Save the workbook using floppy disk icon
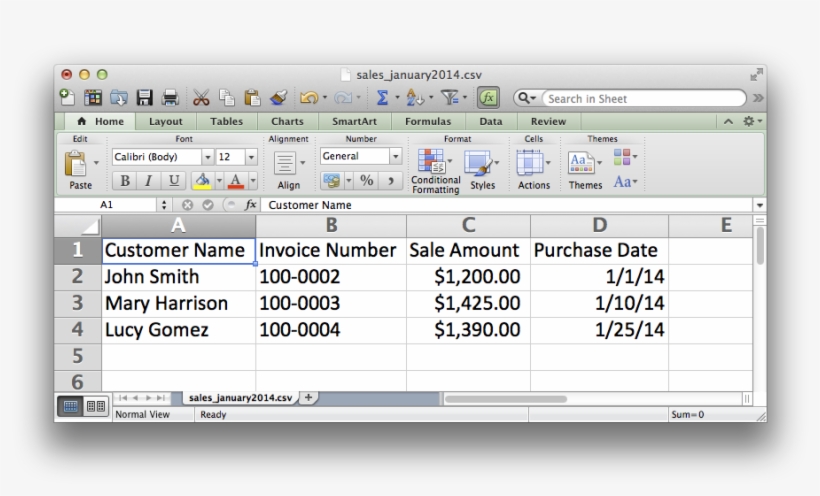This screenshot has width=820, height=496. pyautogui.click(x=144, y=98)
